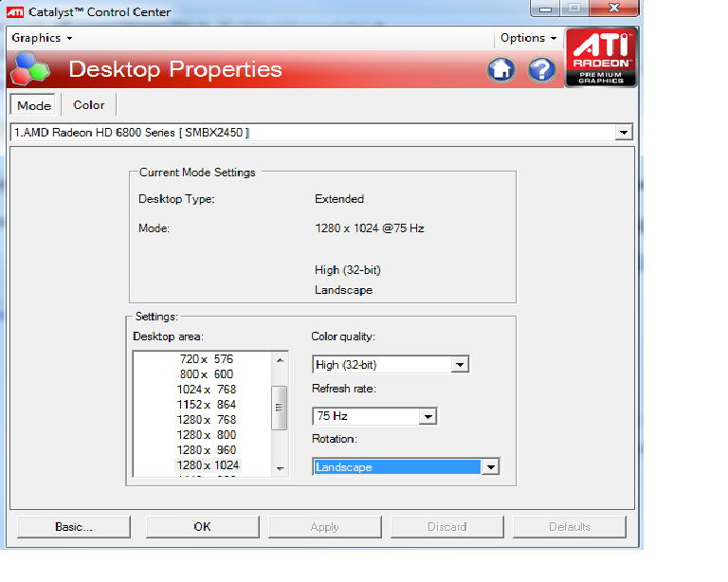Image resolution: width=728 pixels, height=582 pixels.
Task: Select 1152 x 864 desktop area
Action: pyautogui.click(x=207, y=405)
